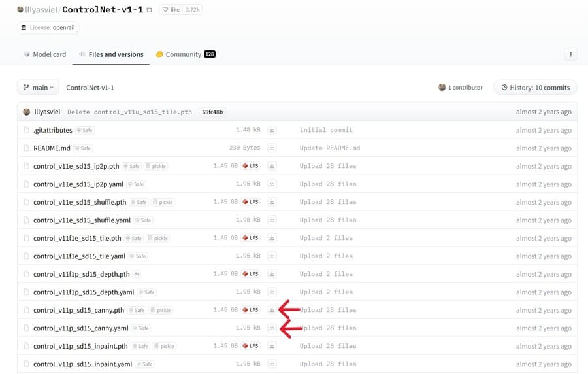Like the ControlNet-v1-1 repository
588x374 pixels.
[171, 10]
